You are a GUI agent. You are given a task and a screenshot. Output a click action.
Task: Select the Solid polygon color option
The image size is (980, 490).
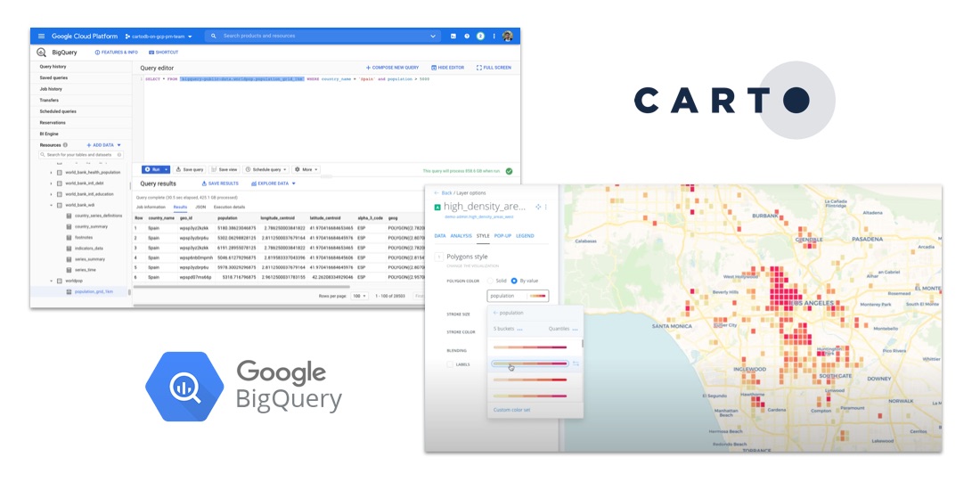pyautogui.click(x=489, y=281)
